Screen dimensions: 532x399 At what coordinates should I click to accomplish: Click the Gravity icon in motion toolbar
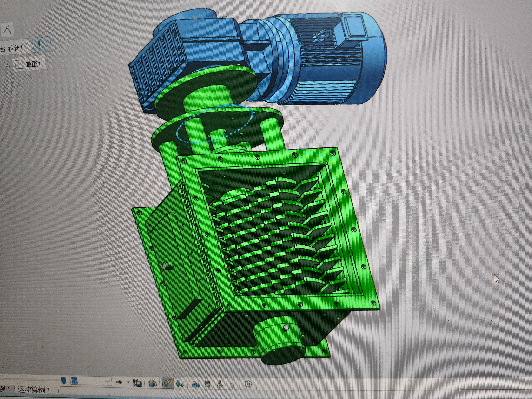click(232, 385)
